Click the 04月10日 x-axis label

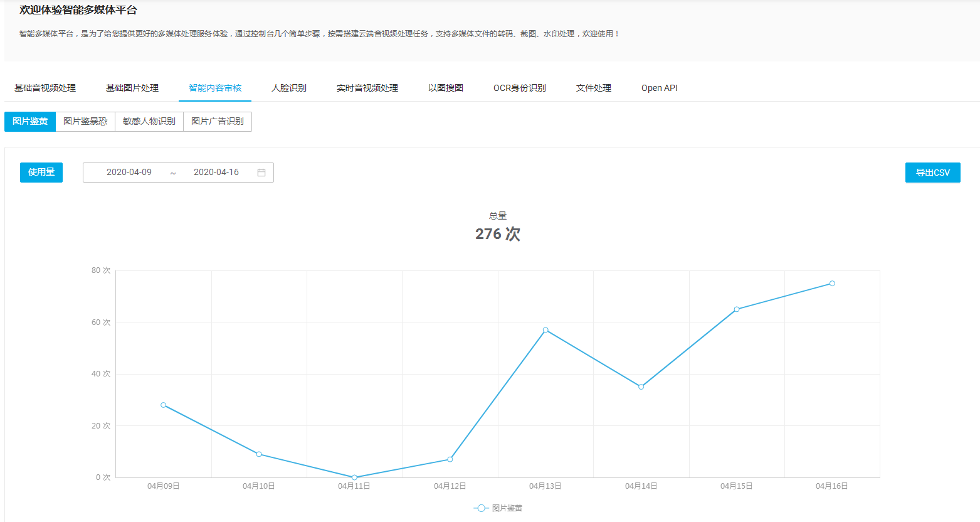(259, 486)
